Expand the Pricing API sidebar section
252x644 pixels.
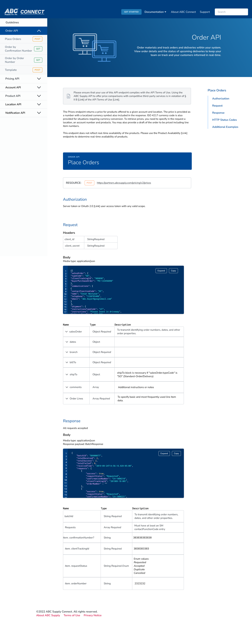[39, 79]
